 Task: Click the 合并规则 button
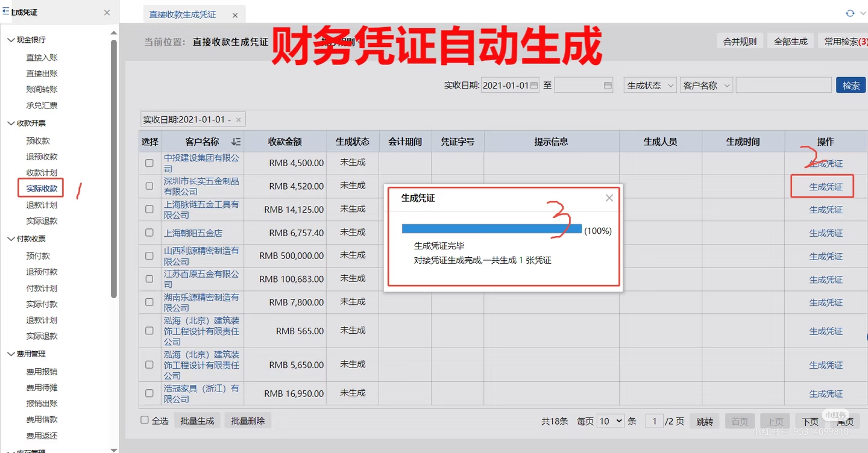(740, 42)
